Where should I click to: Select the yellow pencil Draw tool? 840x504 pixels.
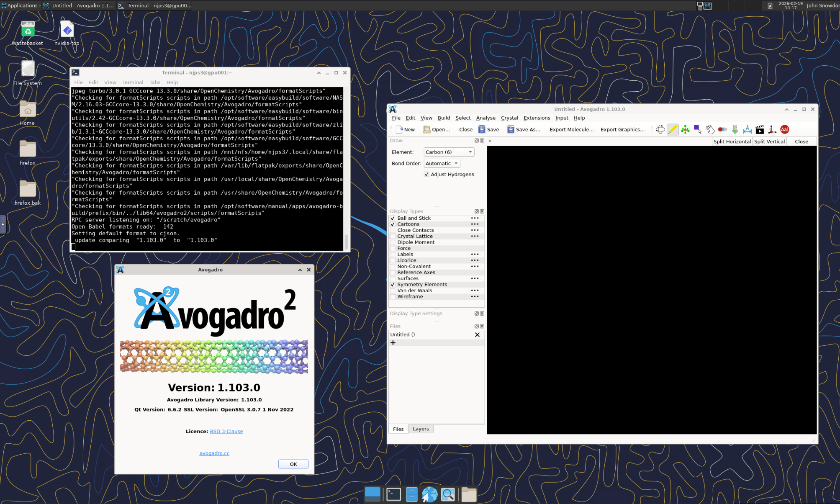(673, 130)
